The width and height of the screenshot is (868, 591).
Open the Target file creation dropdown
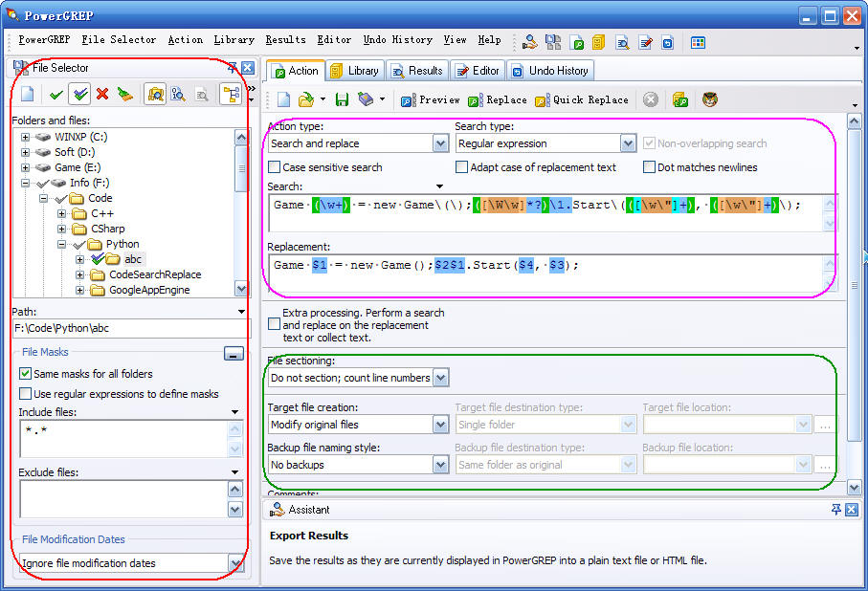coord(440,425)
